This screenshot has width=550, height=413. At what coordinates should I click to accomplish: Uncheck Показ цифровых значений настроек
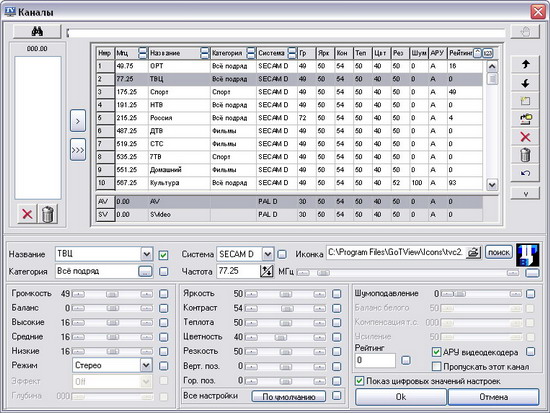pos(359,381)
